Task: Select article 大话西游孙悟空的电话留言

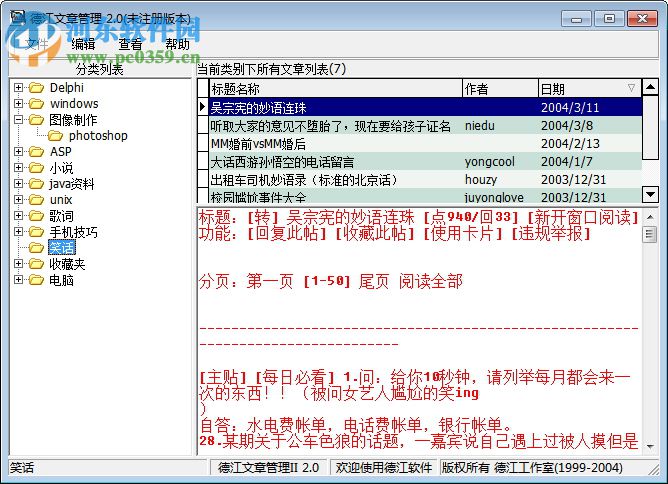Action: coord(425,161)
